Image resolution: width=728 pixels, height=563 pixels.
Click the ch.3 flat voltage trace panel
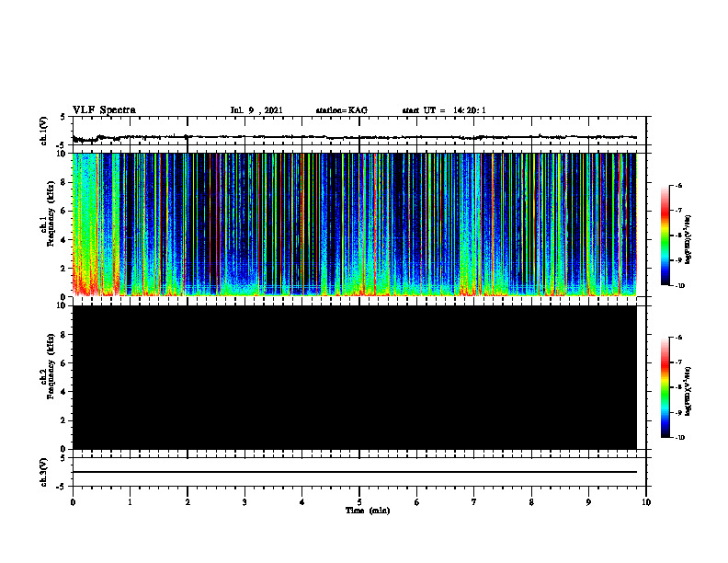click(359, 472)
